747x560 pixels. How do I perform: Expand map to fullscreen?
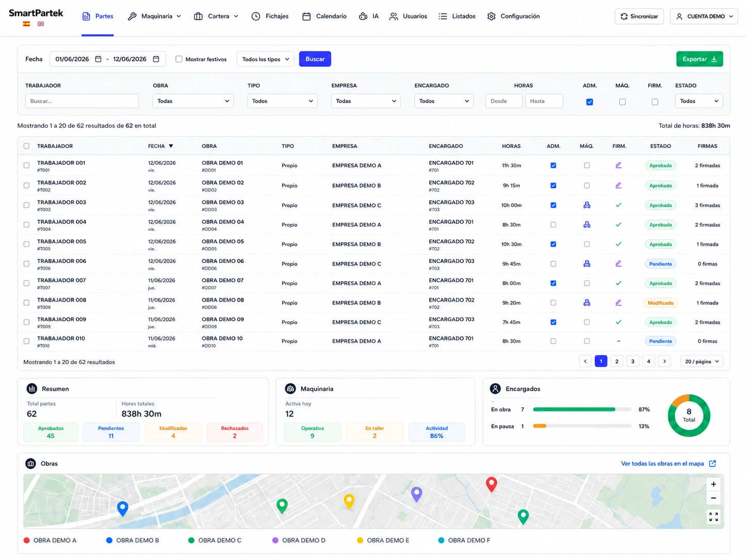pyautogui.click(x=713, y=517)
